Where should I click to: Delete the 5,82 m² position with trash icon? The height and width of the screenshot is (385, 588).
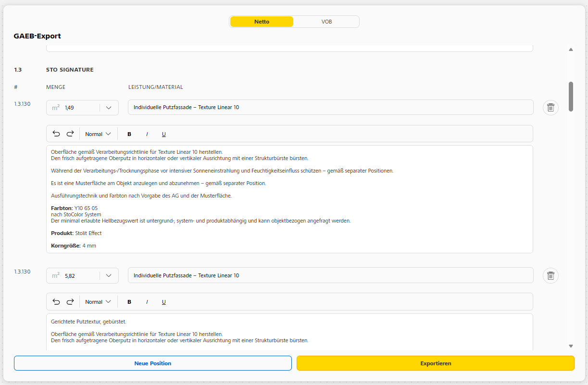coord(550,275)
